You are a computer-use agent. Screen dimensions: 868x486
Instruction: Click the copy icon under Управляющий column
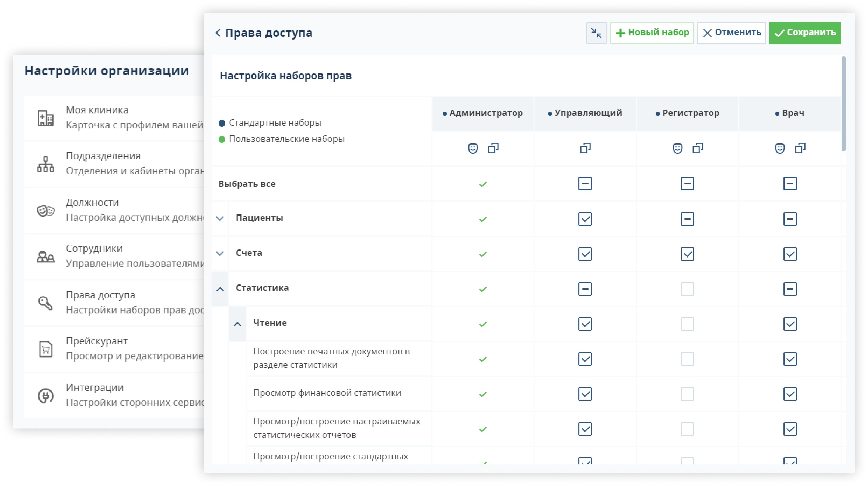(x=585, y=148)
